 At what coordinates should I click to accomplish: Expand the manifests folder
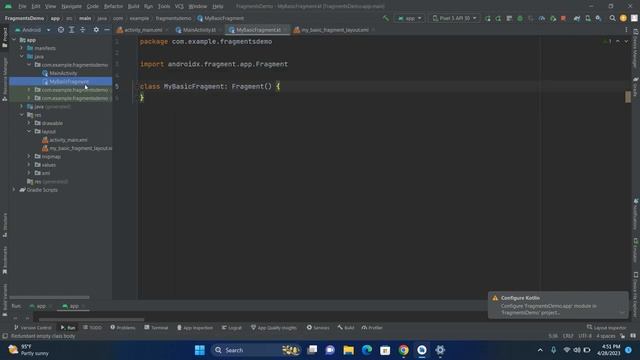tap(22, 48)
